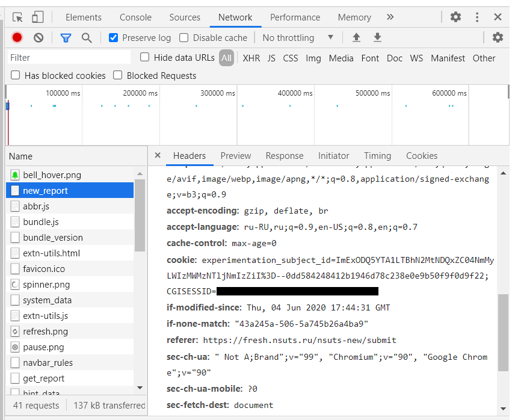Clear the network log
The width and height of the screenshot is (512, 420).
(39, 38)
